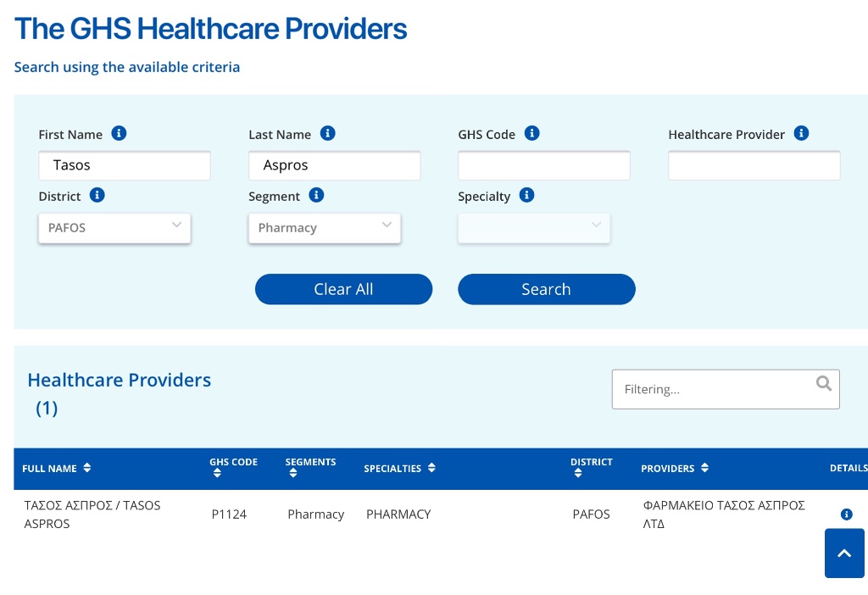The height and width of the screenshot is (595, 868).
Task: Sort table by Specialties column
Action: coord(431,468)
